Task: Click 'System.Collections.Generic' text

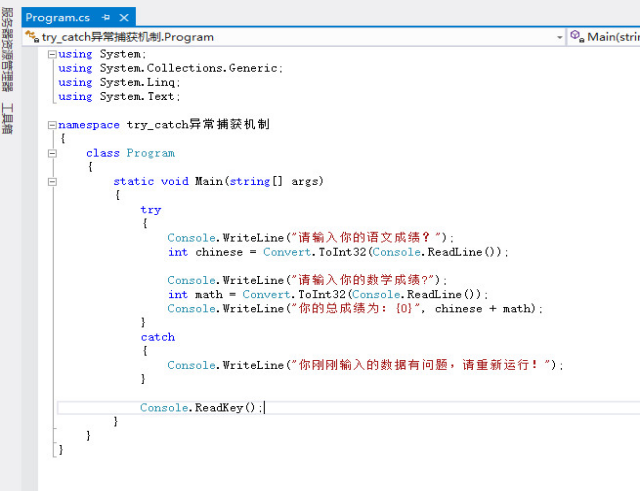Action: click(x=189, y=68)
